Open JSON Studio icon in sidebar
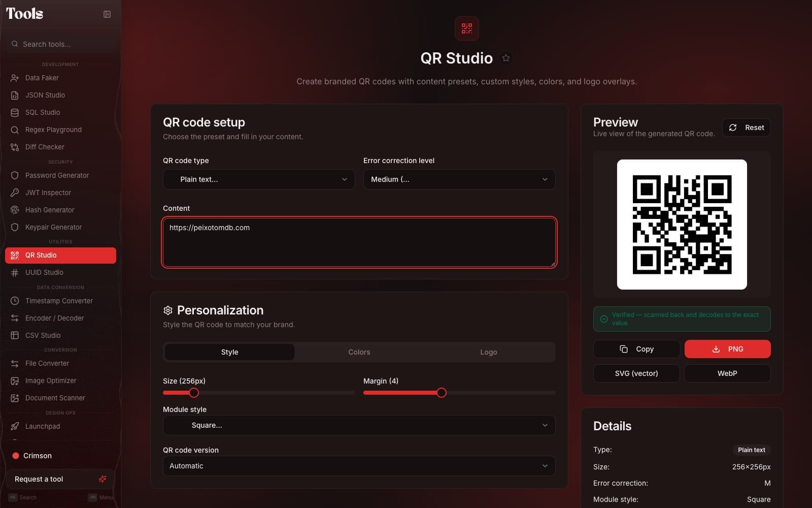This screenshot has height=508, width=812. pyautogui.click(x=15, y=95)
